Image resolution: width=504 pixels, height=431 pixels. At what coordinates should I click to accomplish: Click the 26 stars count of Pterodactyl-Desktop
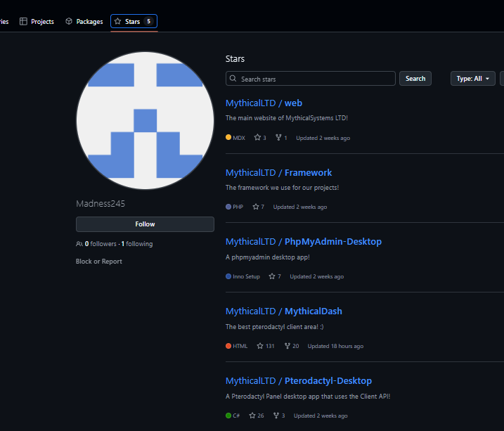[x=261, y=416]
